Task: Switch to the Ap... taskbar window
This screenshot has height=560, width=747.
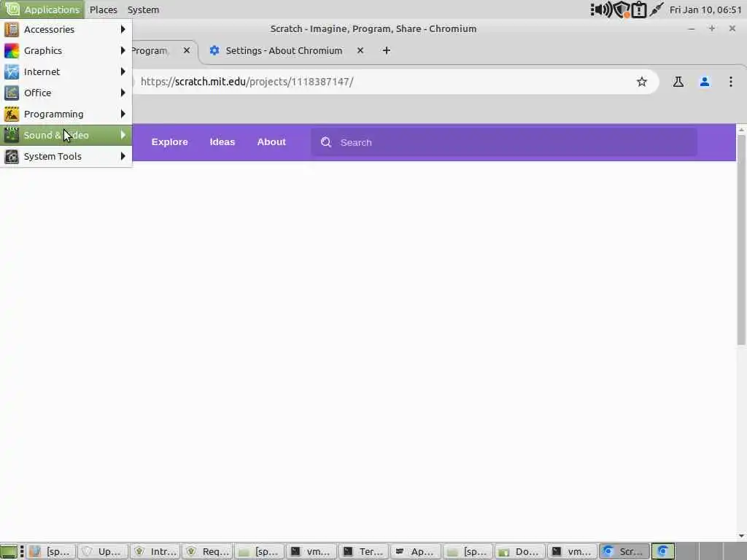Action: [416, 551]
